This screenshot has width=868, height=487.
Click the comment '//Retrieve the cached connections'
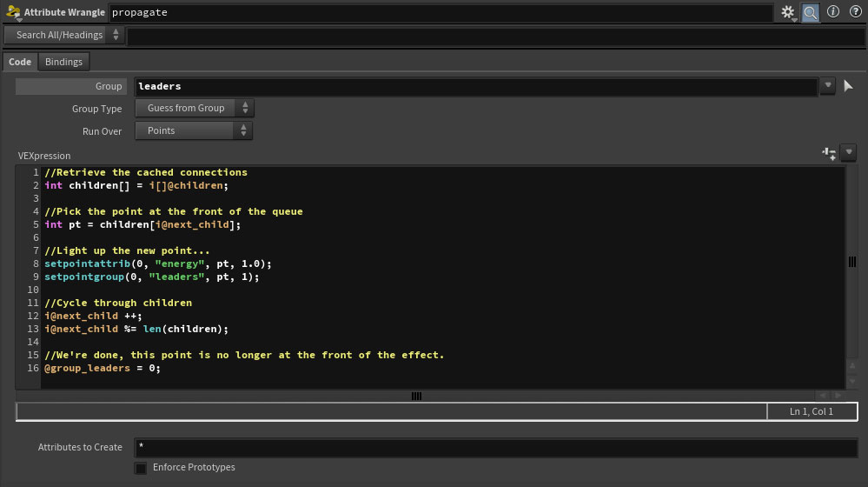click(146, 172)
